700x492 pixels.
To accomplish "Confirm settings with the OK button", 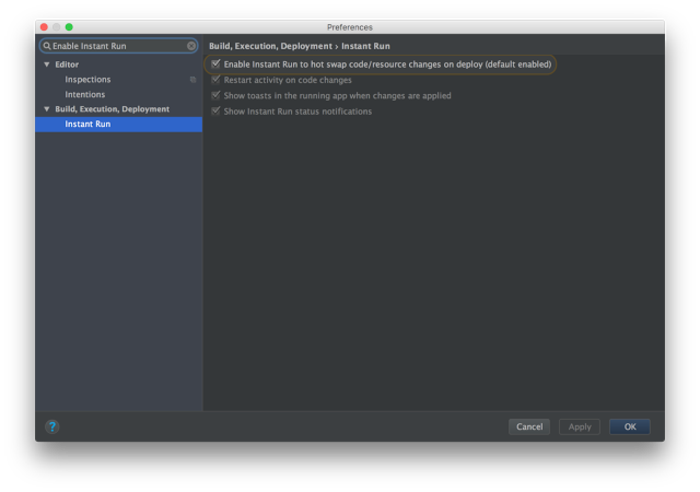I will pyautogui.click(x=630, y=427).
